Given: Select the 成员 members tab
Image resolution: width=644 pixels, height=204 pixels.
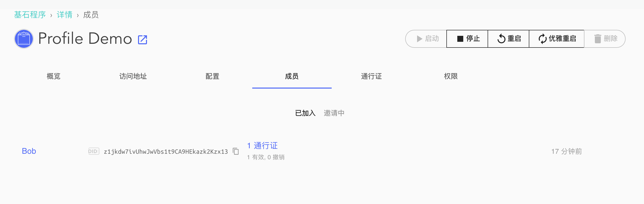Looking at the screenshot, I should coord(292,76).
